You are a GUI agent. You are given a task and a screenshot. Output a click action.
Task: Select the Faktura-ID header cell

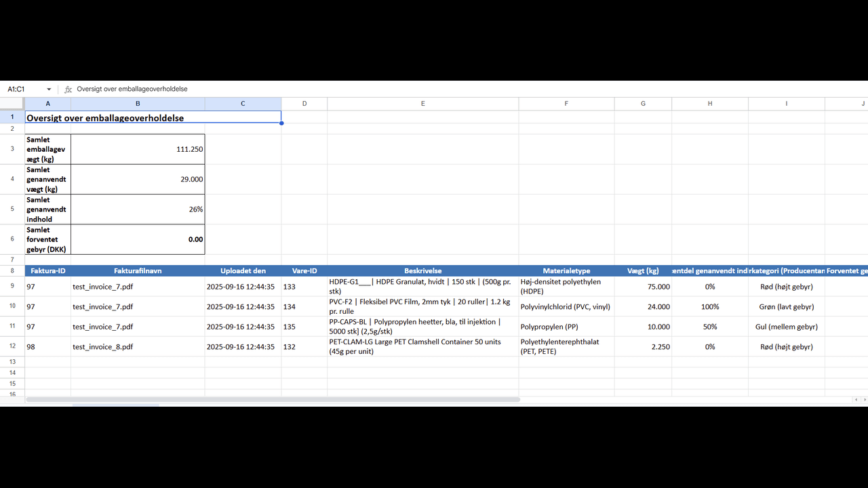(x=47, y=271)
